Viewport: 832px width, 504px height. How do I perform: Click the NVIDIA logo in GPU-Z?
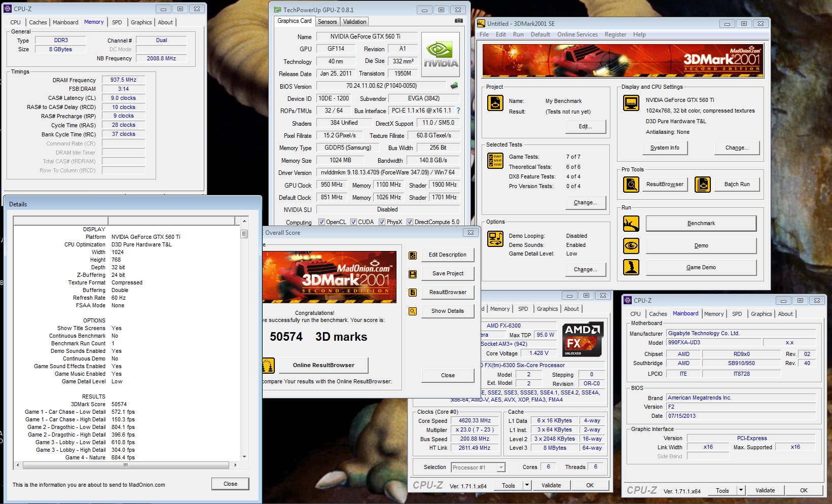point(441,55)
